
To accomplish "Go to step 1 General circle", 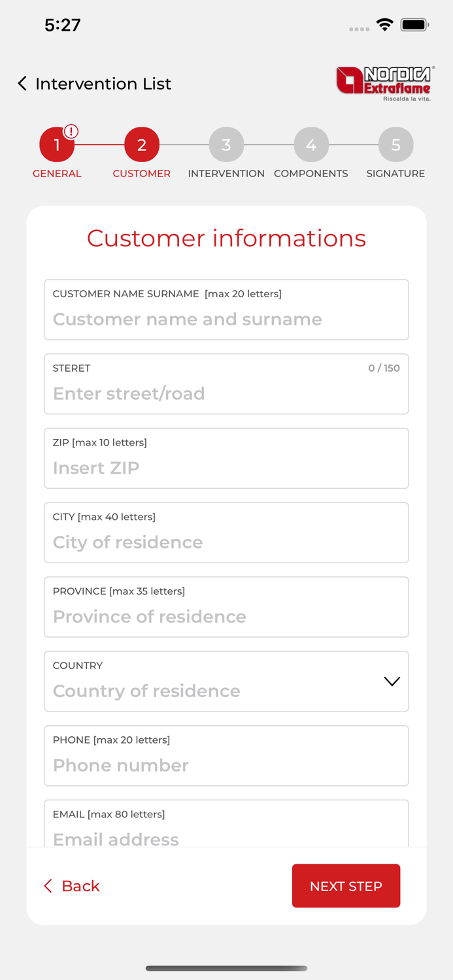I will click(x=56, y=145).
